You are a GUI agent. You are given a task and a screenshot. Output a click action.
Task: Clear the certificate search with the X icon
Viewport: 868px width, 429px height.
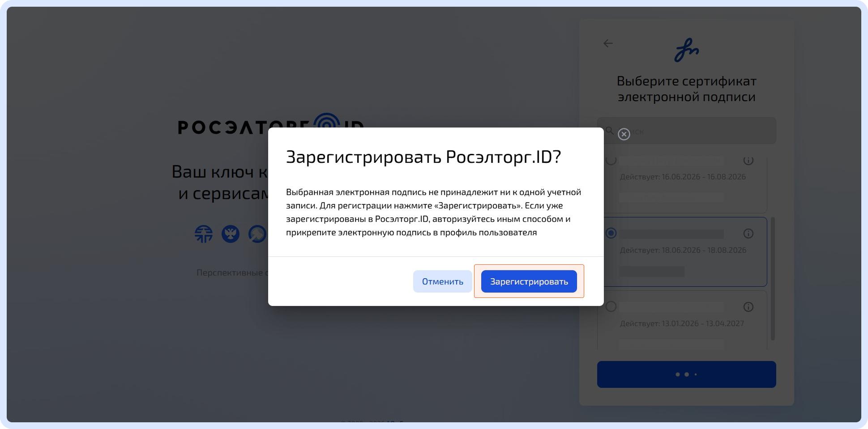coord(624,134)
